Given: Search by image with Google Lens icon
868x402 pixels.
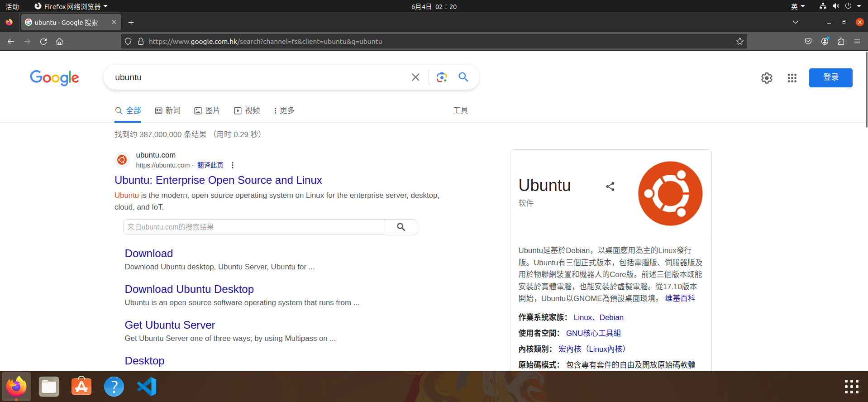Looking at the screenshot, I should [442, 77].
